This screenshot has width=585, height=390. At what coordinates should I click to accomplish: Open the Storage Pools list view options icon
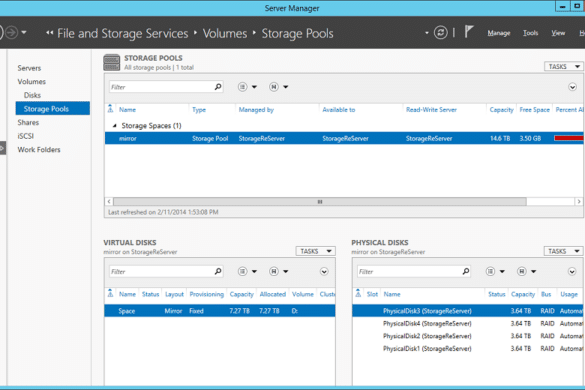click(247, 87)
